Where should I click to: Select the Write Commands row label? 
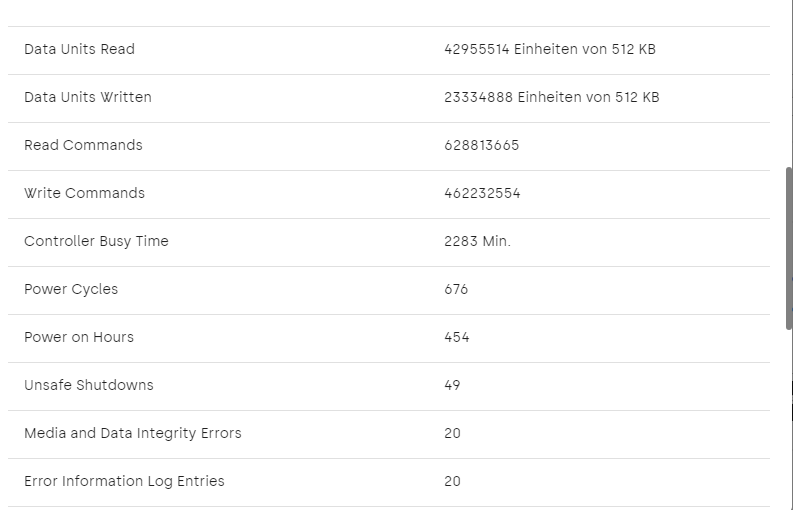click(84, 193)
